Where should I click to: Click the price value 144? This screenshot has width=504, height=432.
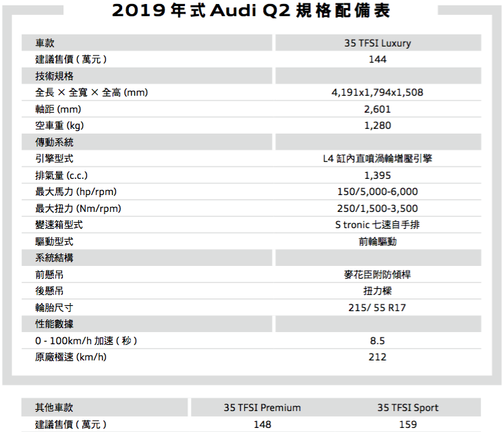[x=378, y=59]
